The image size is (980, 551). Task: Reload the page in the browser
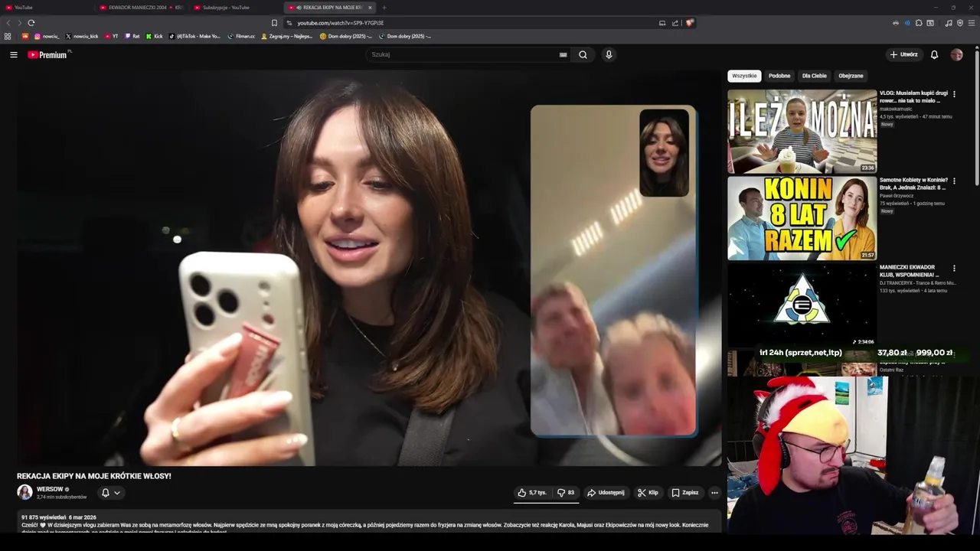pos(31,23)
